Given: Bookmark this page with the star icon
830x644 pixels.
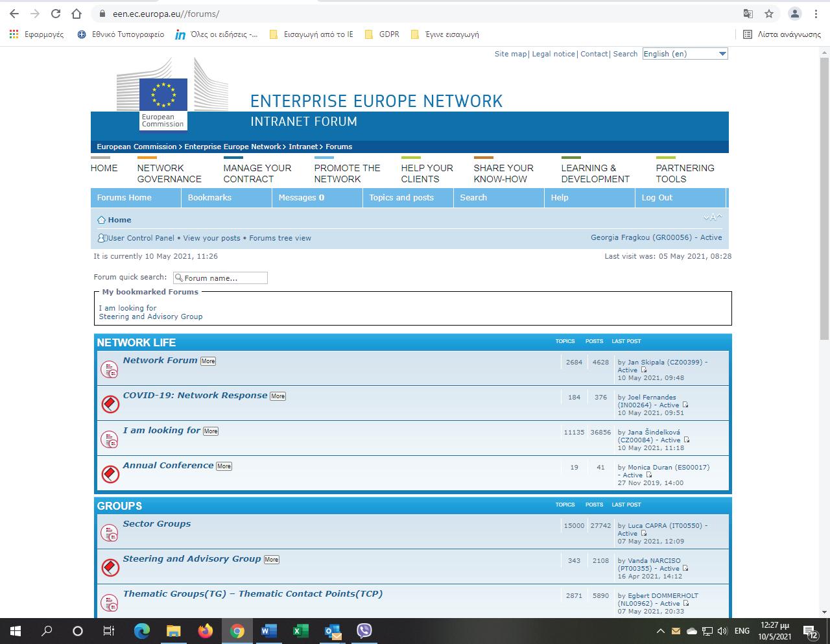Looking at the screenshot, I should click(x=769, y=14).
